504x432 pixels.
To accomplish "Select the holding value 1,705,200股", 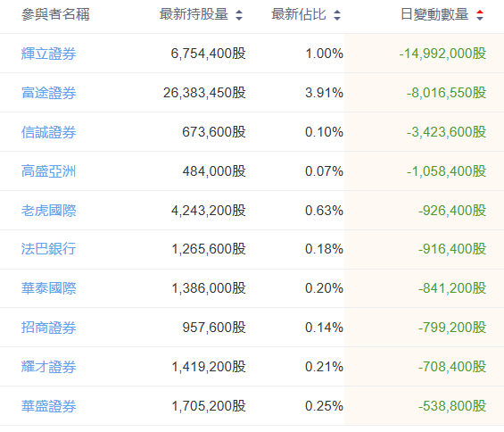I will pyautogui.click(x=209, y=406).
